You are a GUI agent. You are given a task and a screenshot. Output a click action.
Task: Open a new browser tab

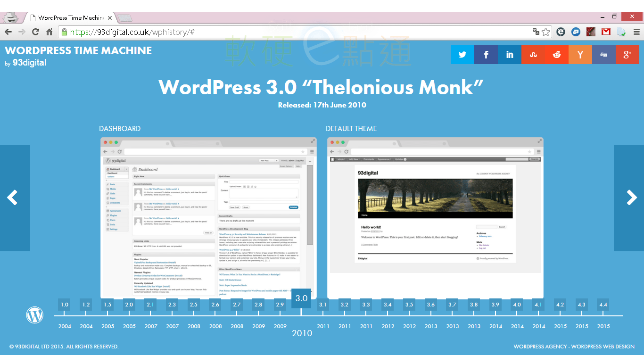pos(125,18)
